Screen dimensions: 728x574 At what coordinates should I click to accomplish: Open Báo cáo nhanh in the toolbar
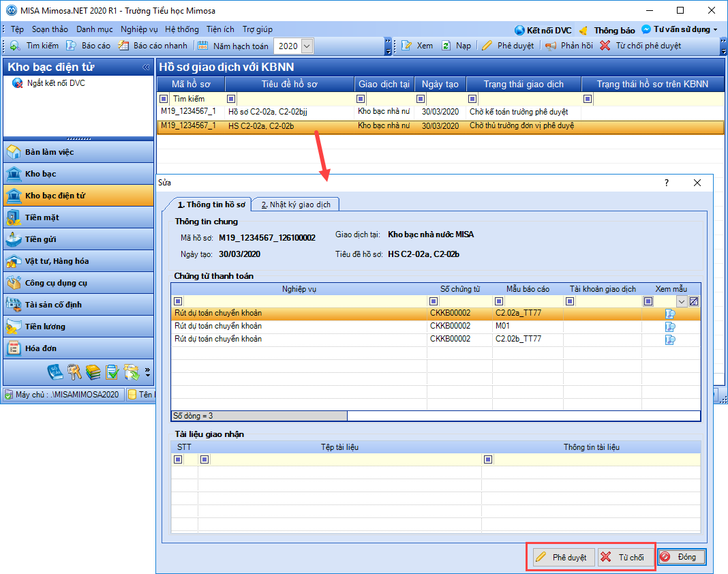(153, 46)
